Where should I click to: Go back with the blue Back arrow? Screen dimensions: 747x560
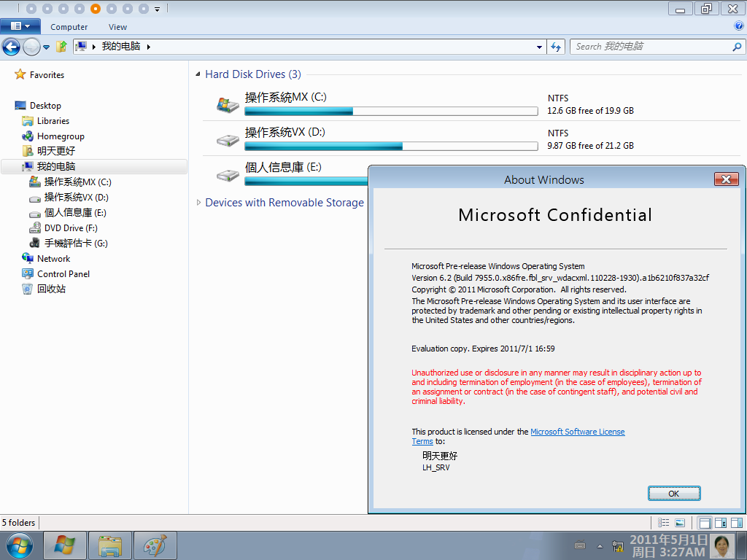(x=12, y=47)
